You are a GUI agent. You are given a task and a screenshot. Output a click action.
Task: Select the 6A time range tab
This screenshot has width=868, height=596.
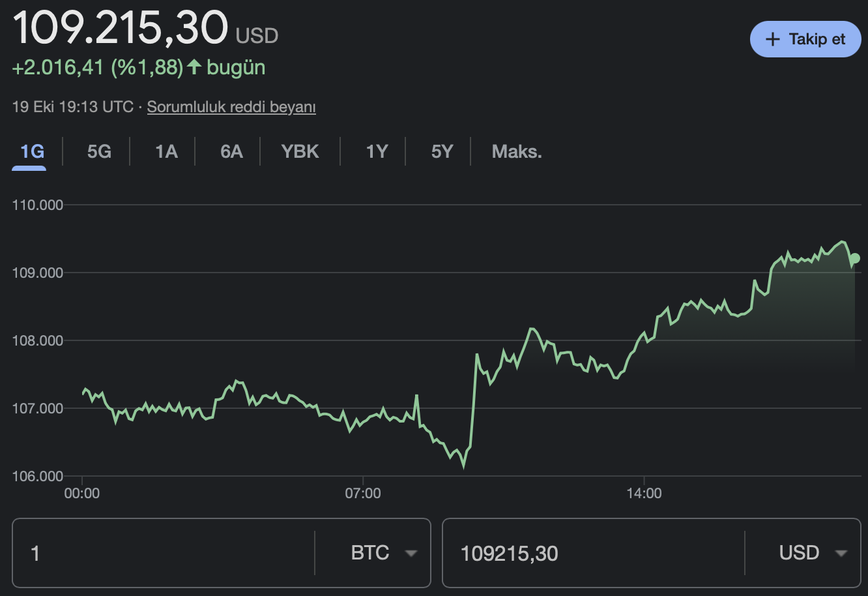(231, 152)
